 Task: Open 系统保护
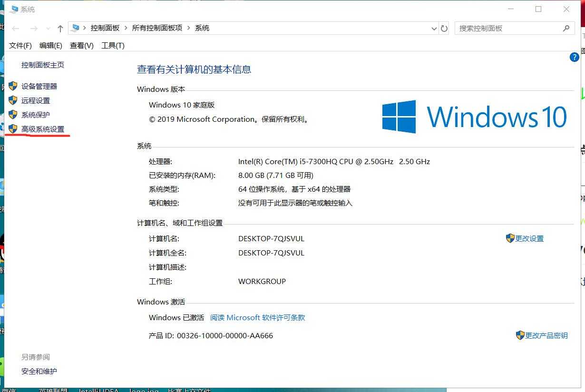tap(36, 115)
